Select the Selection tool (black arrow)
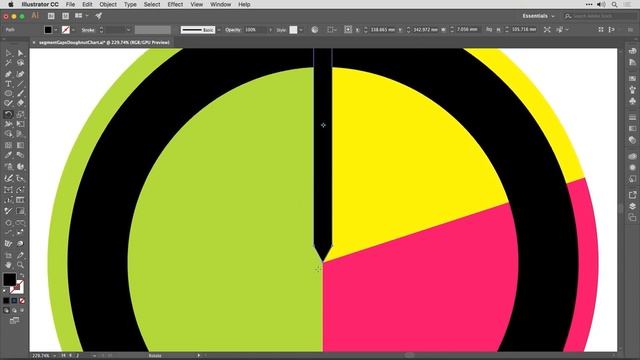640x360 pixels. (x=8, y=53)
